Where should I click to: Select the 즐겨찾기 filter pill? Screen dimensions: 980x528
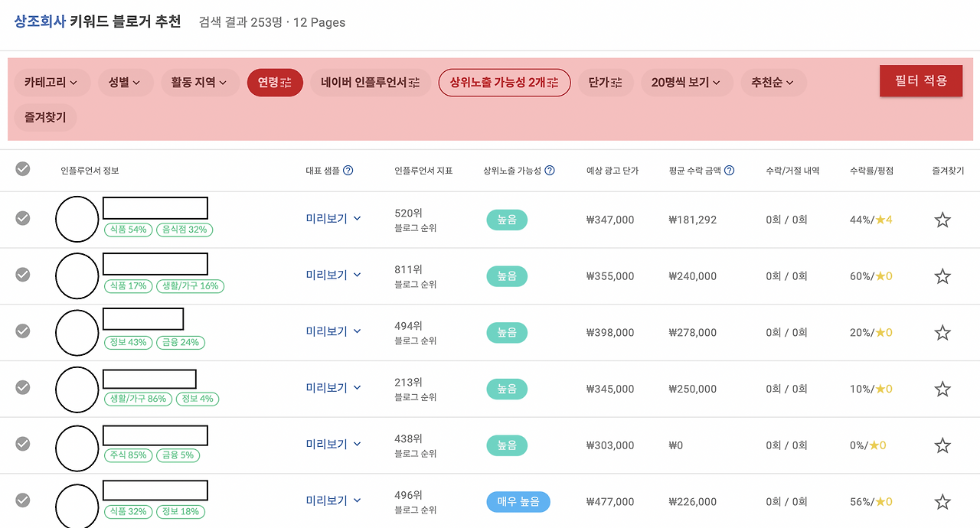pos(45,117)
